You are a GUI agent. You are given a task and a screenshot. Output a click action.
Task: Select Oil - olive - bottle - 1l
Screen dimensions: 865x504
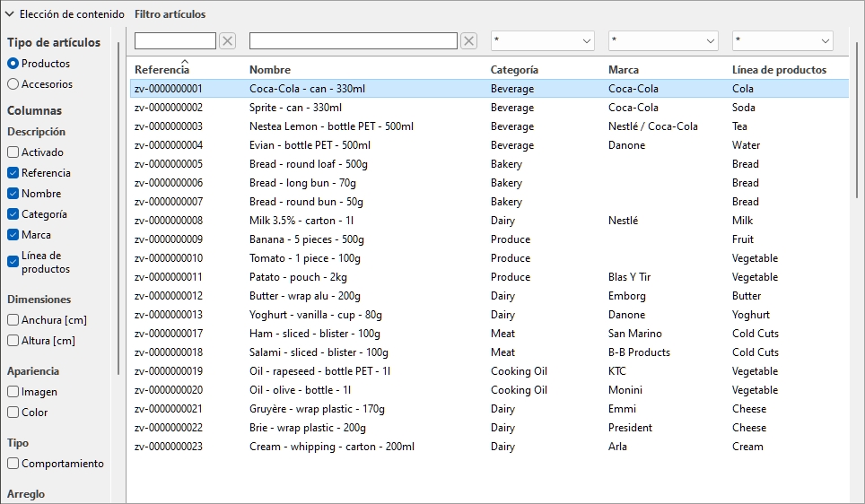tap(489, 390)
